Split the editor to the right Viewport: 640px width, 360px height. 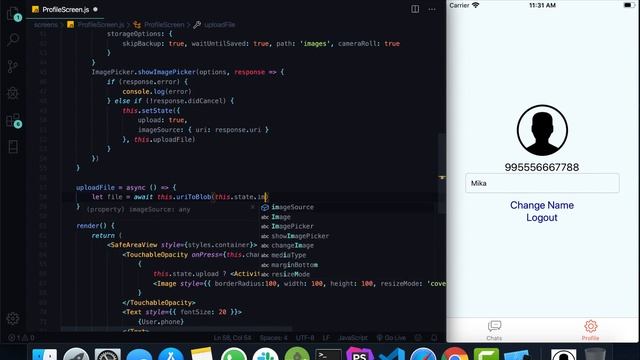click(x=415, y=9)
